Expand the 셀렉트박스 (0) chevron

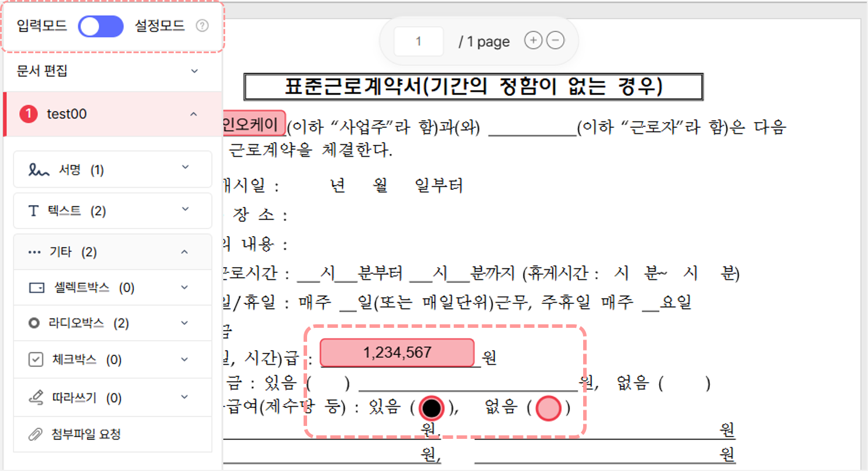click(x=185, y=288)
